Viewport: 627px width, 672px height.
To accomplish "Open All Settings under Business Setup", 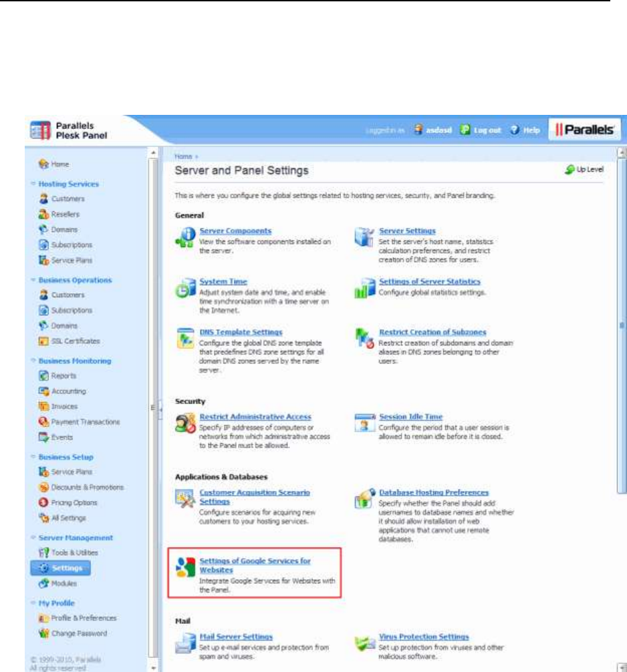I will coord(69,518).
